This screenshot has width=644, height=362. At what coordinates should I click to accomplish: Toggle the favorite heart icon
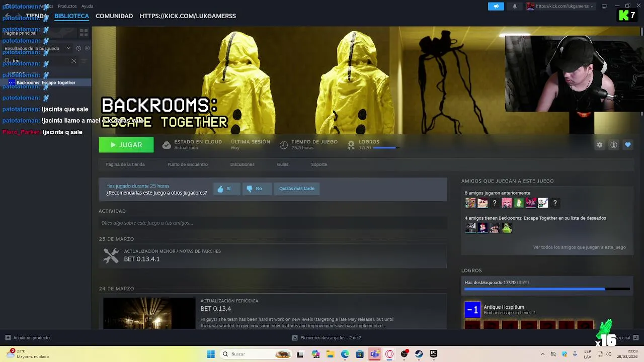click(x=628, y=145)
